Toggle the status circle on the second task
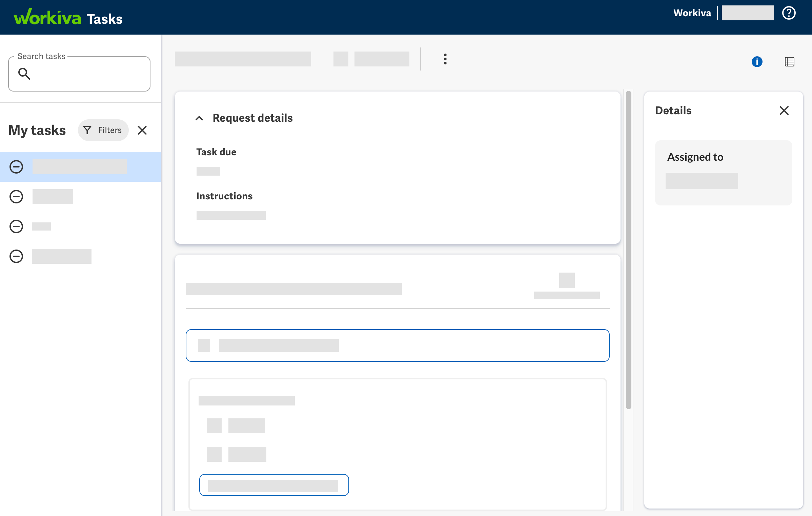The height and width of the screenshot is (516, 812). [x=16, y=197]
